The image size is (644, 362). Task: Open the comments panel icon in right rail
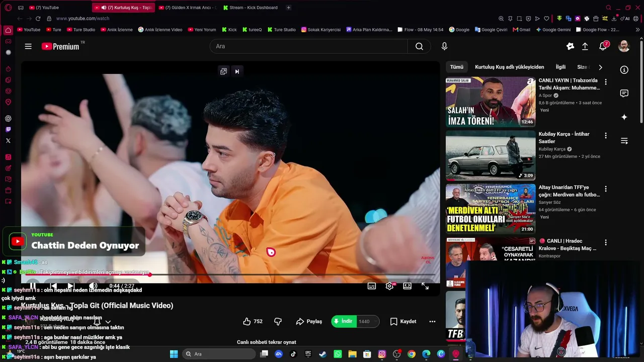[x=624, y=94]
